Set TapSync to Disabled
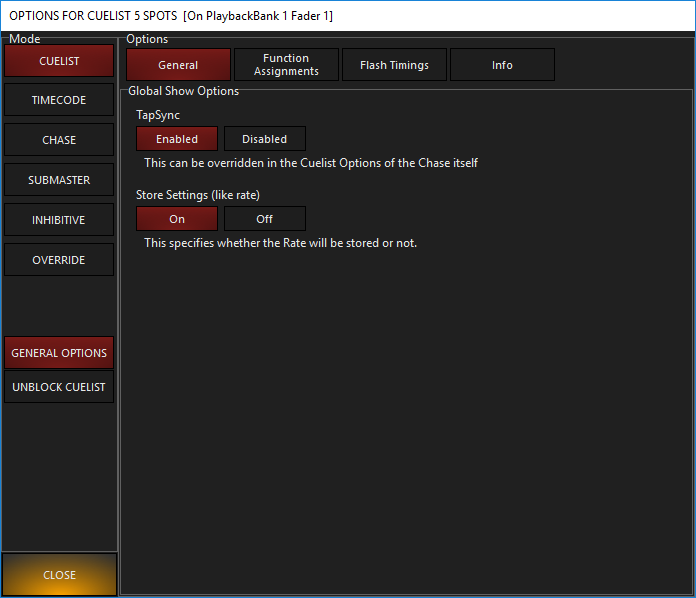 pyautogui.click(x=265, y=139)
